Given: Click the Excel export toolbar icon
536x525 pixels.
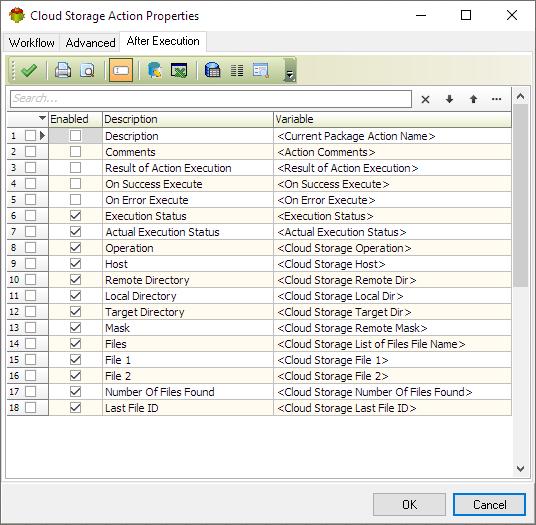Looking at the screenshot, I should (179, 70).
